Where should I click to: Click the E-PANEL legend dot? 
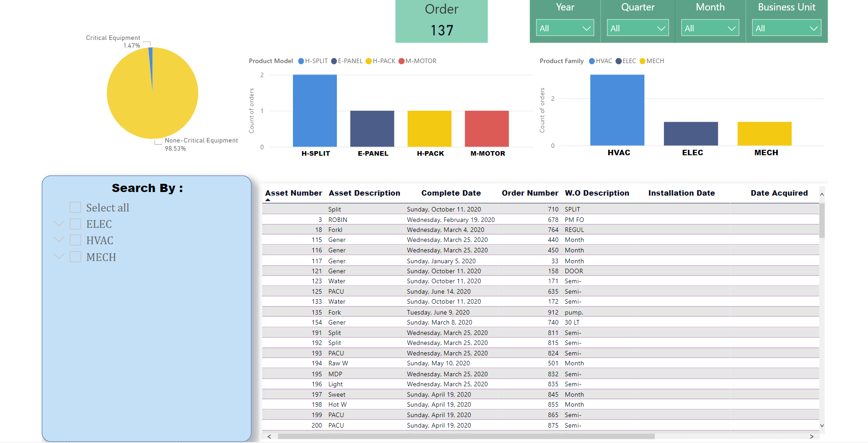tap(334, 61)
